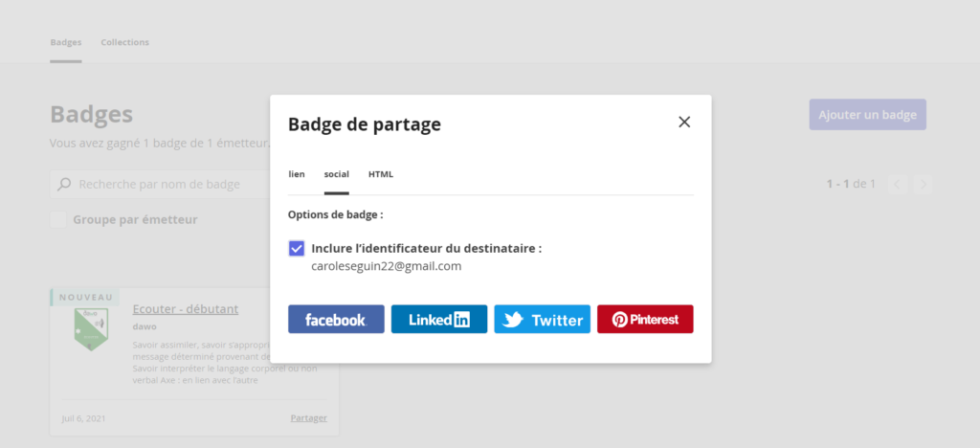980x448 pixels.
Task: Enable Groupe par émetteur checkbox
Action: pos(58,220)
